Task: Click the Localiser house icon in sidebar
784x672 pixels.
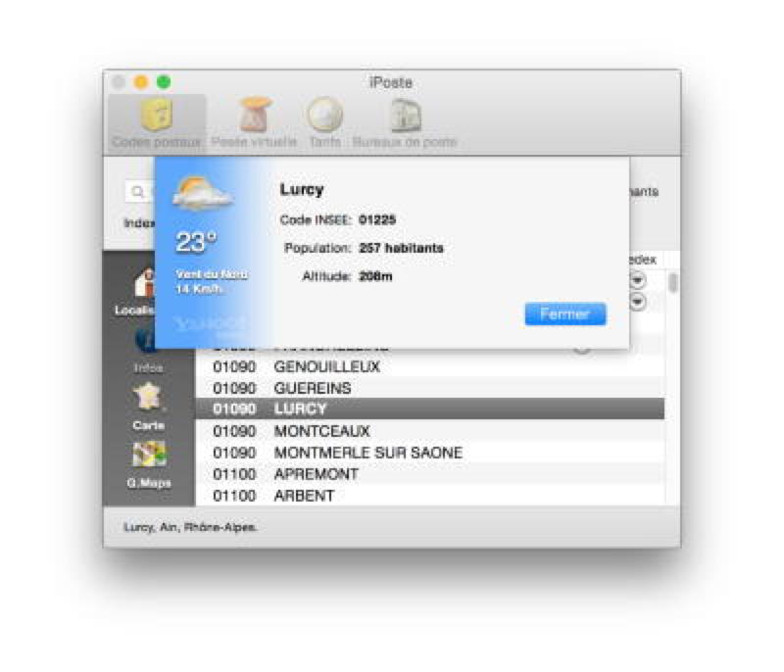Action: (143, 286)
